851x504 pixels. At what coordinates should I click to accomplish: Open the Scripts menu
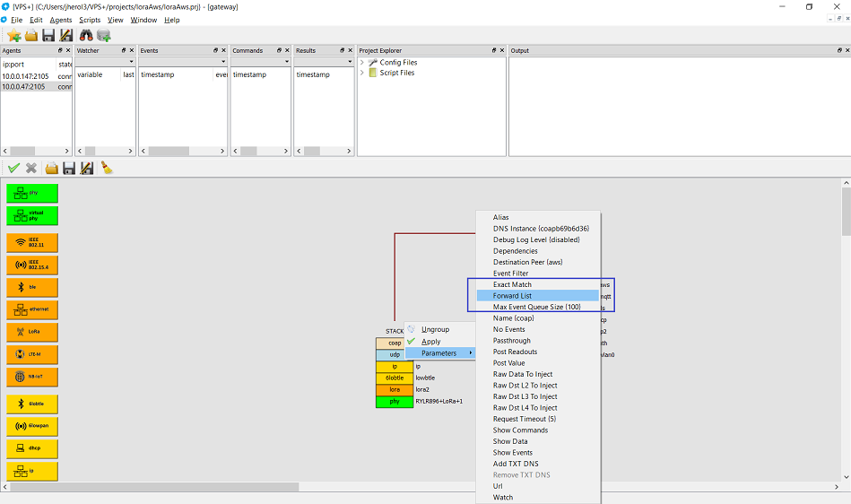tap(90, 20)
